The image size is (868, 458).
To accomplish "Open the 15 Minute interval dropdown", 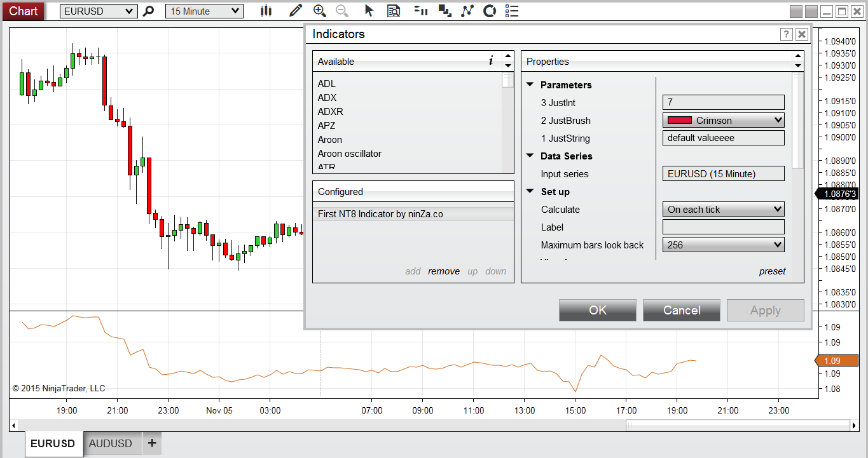I will (204, 11).
